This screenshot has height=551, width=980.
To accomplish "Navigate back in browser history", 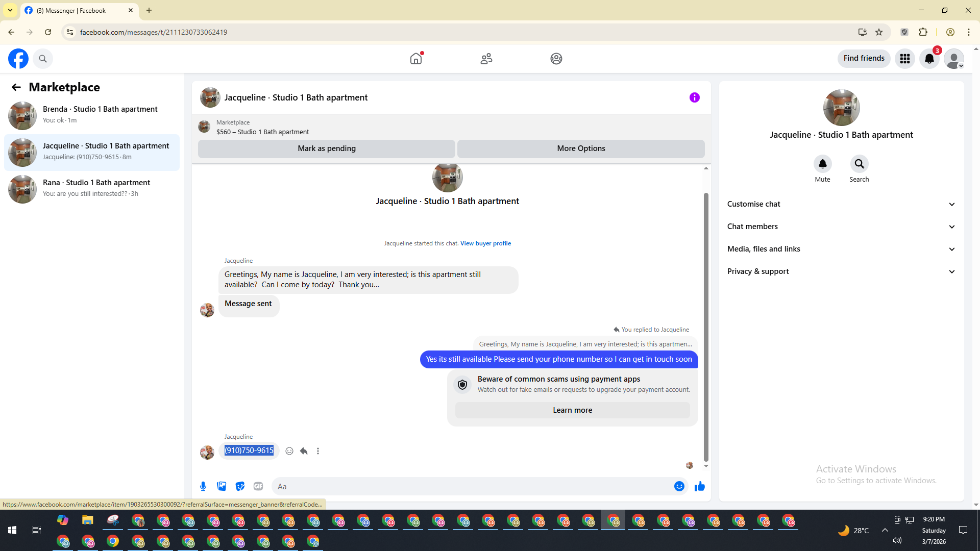I will [x=11, y=32].
